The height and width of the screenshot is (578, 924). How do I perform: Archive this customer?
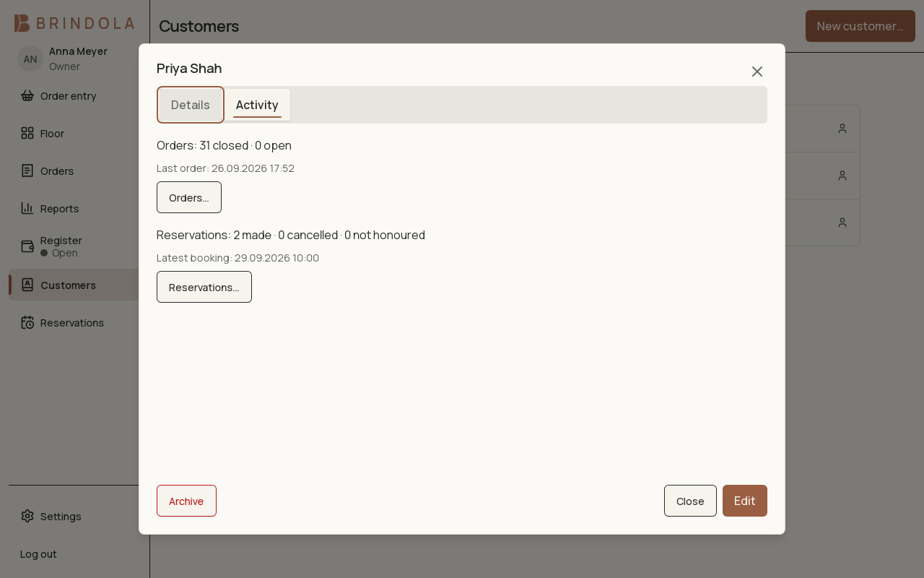point(186,501)
